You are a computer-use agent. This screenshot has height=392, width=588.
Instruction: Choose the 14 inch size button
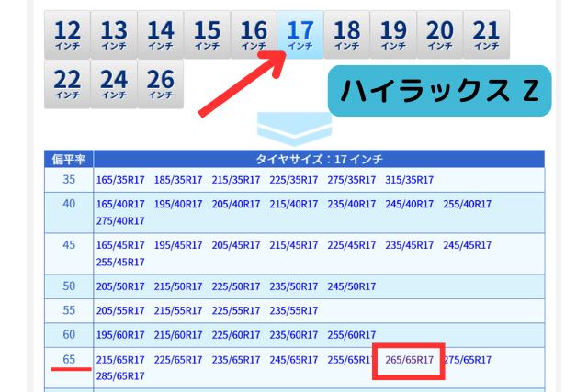(x=160, y=35)
